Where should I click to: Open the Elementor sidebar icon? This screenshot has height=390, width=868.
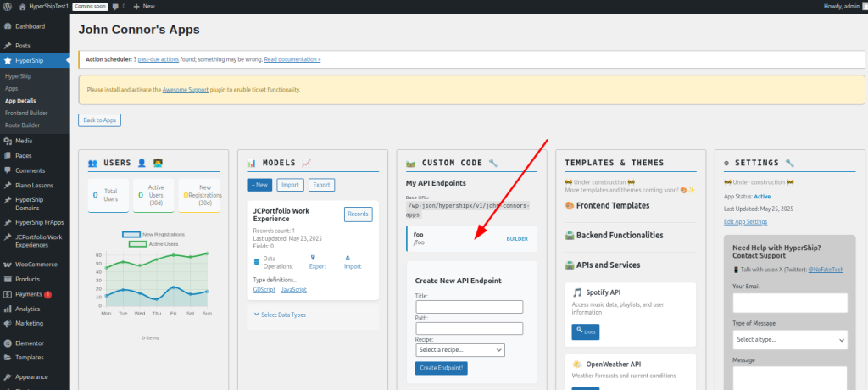click(x=7, y=343)
